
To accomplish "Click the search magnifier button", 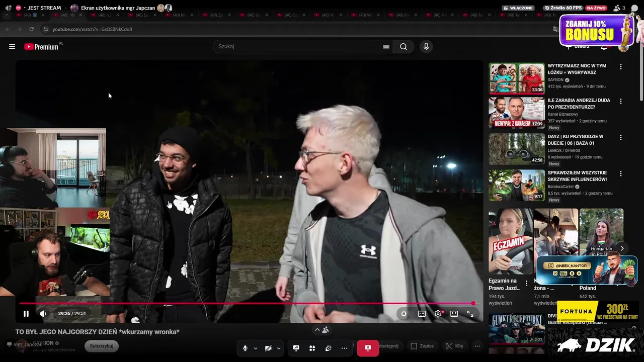I will point(404,47).
